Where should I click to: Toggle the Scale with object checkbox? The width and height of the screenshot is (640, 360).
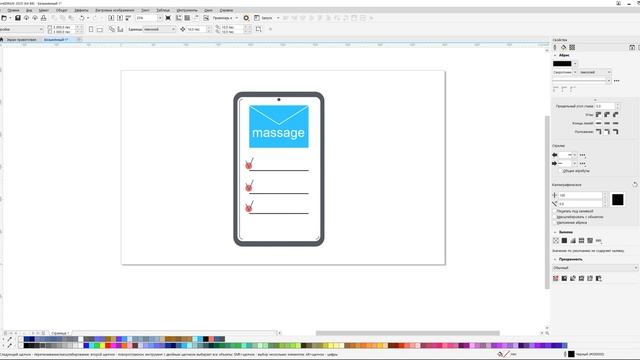tap(555, 217)
